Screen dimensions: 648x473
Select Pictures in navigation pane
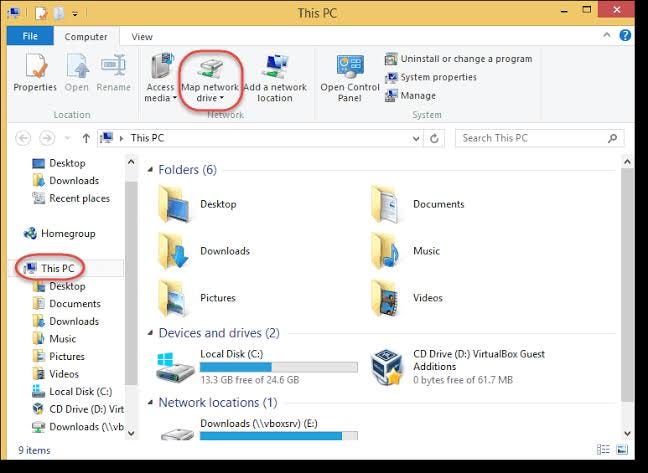[58, 356]
